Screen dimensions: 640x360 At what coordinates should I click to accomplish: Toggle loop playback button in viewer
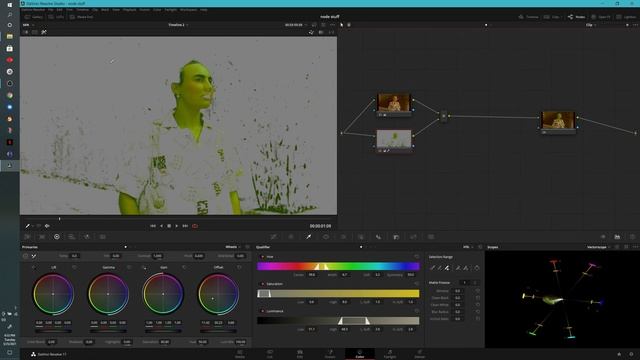(x=195, y=226)
